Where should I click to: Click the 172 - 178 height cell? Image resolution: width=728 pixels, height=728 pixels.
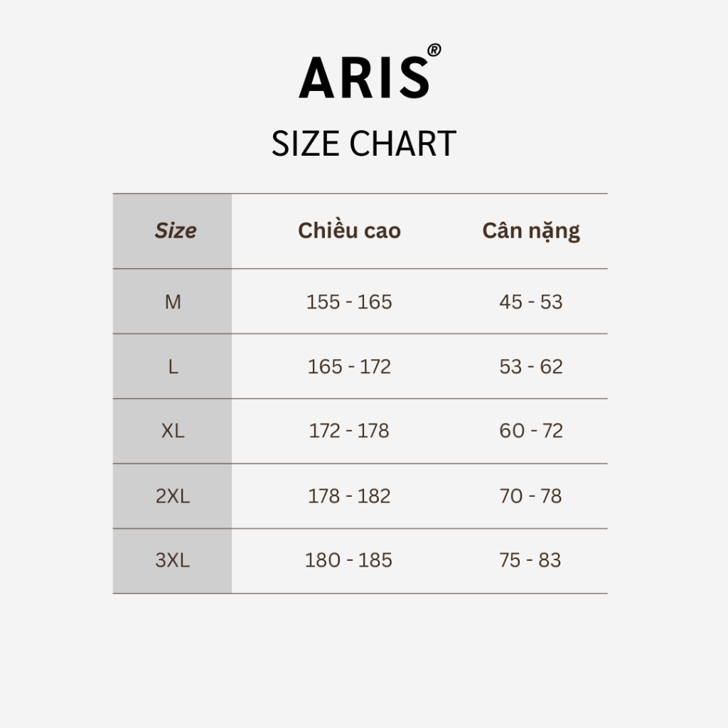tap(349, 431)
